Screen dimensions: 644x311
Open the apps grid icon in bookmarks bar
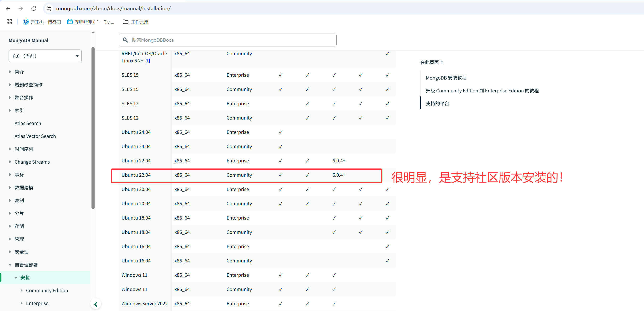[9, 22]
